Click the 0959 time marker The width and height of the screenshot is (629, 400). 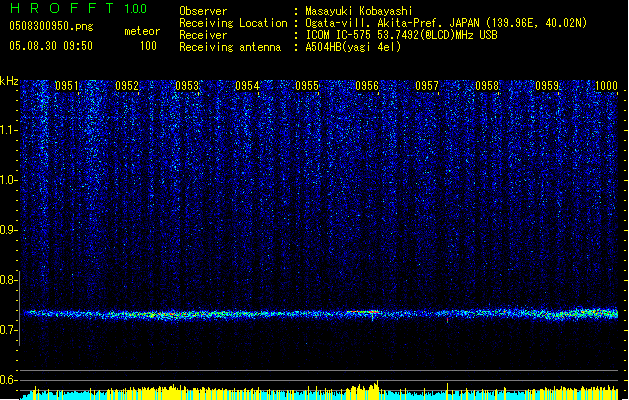pos(547,86)
